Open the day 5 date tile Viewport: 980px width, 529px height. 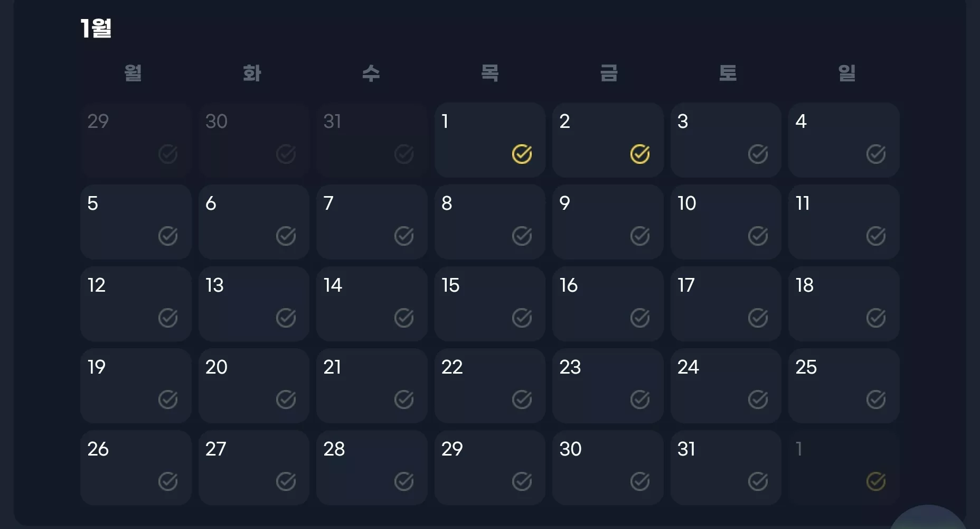point(136,222)
